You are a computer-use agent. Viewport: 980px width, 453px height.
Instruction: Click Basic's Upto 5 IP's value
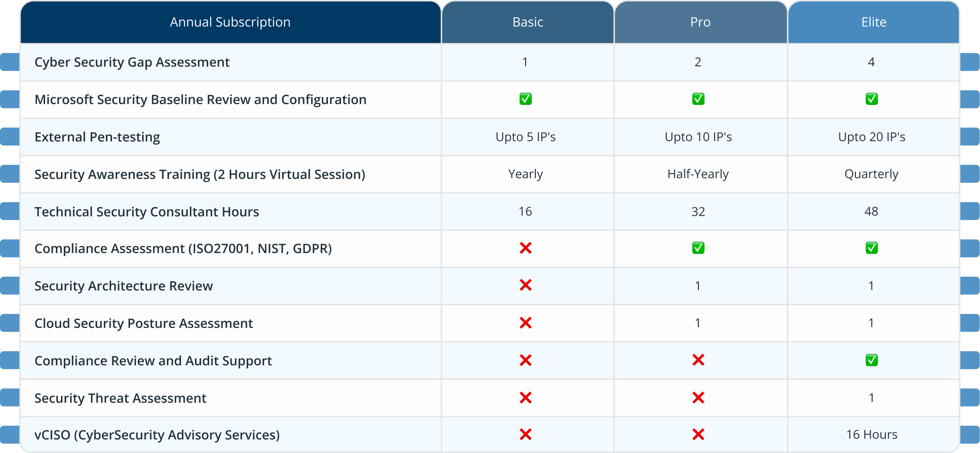coord(525,137)
